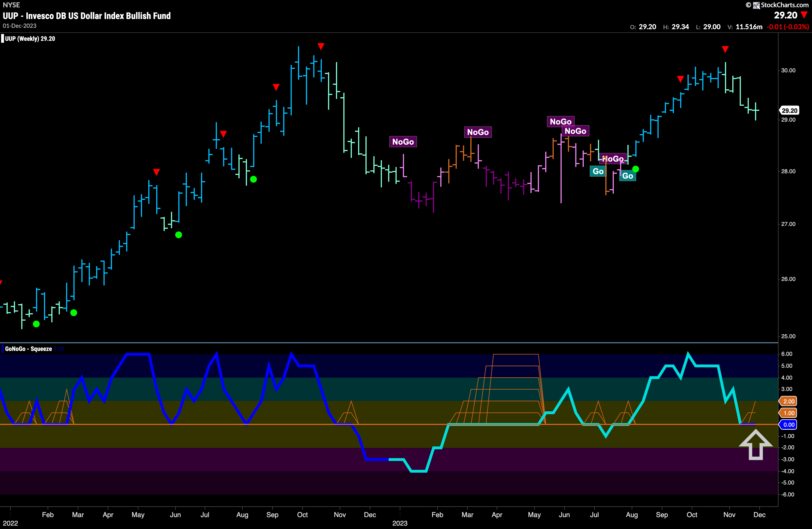Click the blue 0.00 oscillator value tag
The image size is (812, 529).
[788, 425]
